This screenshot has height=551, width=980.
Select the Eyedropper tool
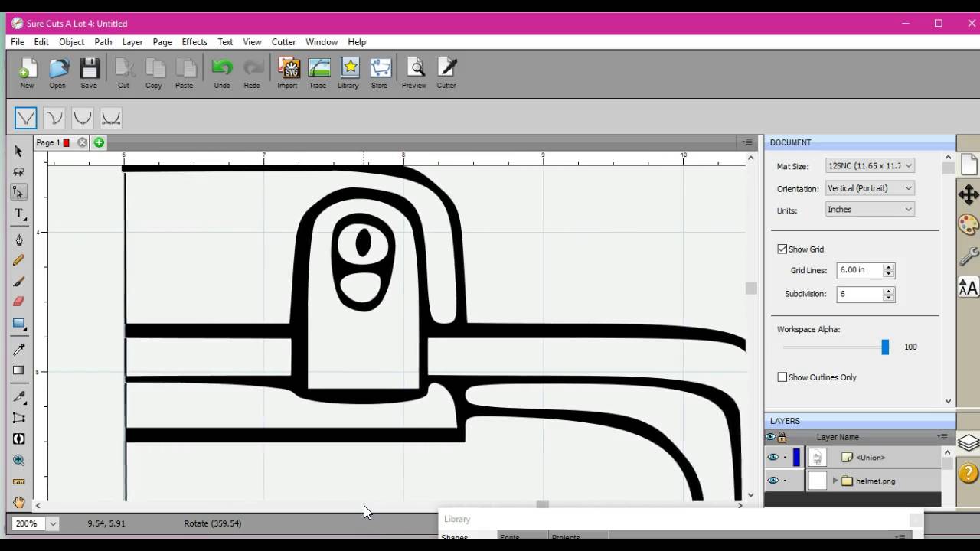[19, 350]
